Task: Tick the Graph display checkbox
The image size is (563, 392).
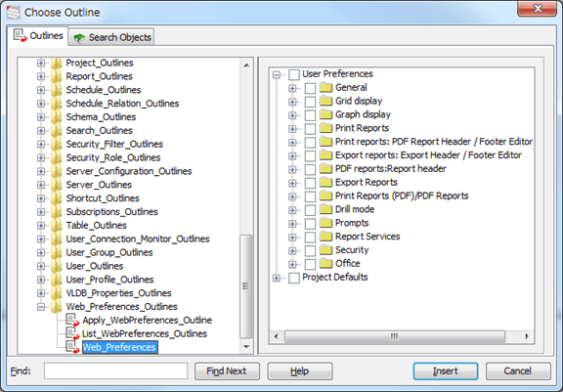Action: pos(310,115)
